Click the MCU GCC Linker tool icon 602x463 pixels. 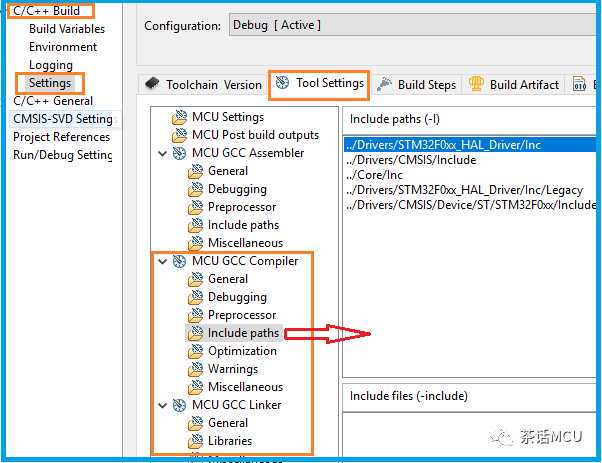point(179,405)
